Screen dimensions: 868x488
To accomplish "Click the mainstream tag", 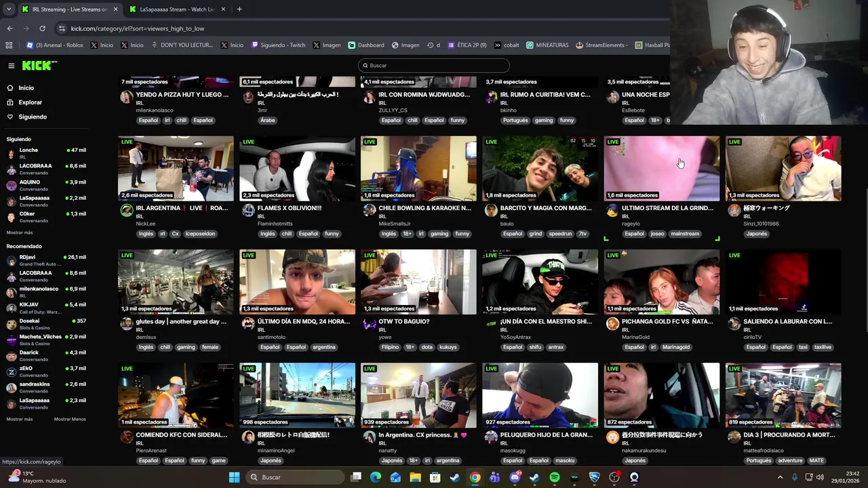I will (x=685, y=234).
